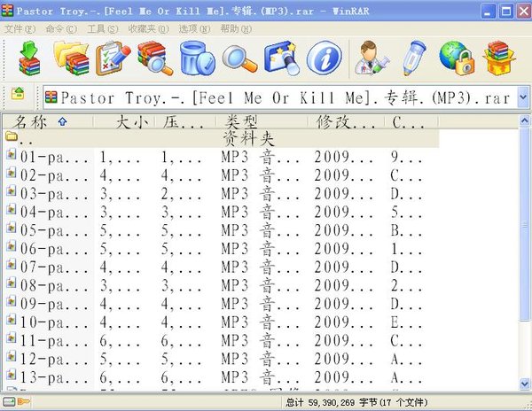
Task: Select file 06-pa... in list
Action: 54,249
